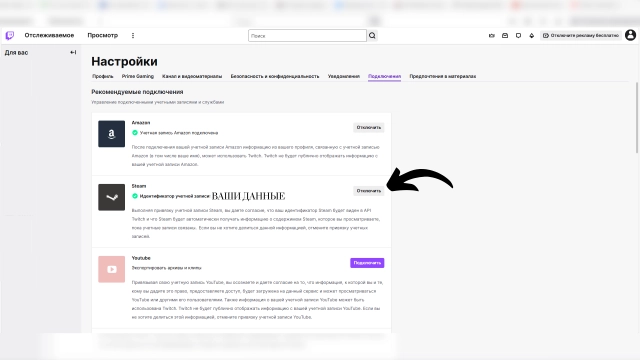Open the inbox notifications icon
Viewport: 640px width, 360px height.
(x=505, y=36)
